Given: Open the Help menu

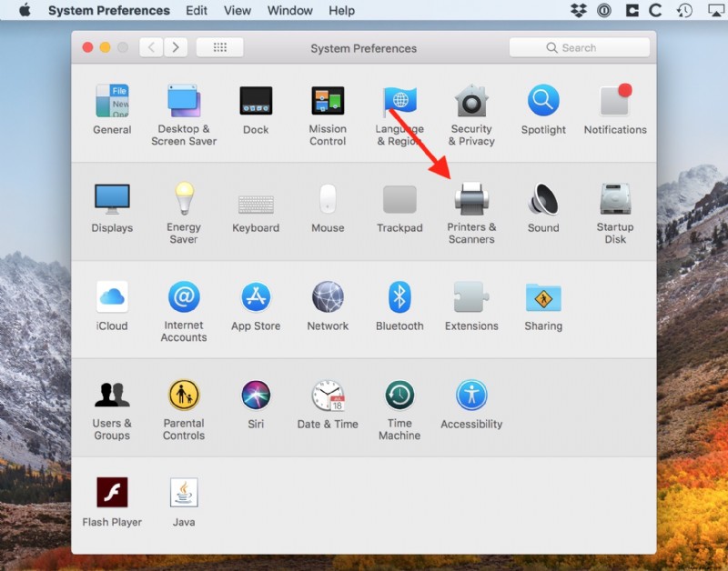Looking at the screenshot, I should [x=342, y=10].
